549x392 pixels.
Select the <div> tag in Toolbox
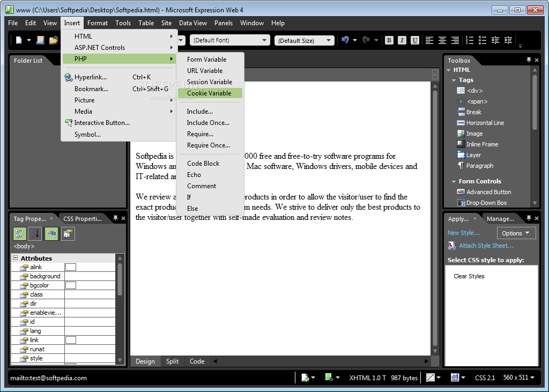coord(470,91)
